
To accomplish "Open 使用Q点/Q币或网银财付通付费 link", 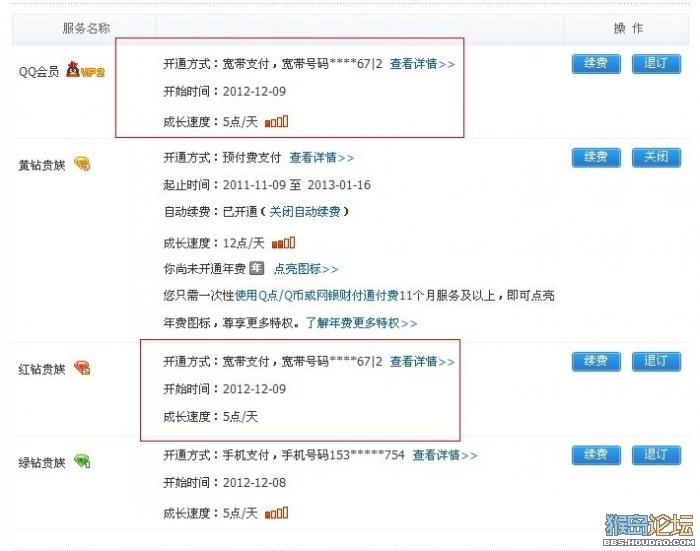I will tap(317, 295).
